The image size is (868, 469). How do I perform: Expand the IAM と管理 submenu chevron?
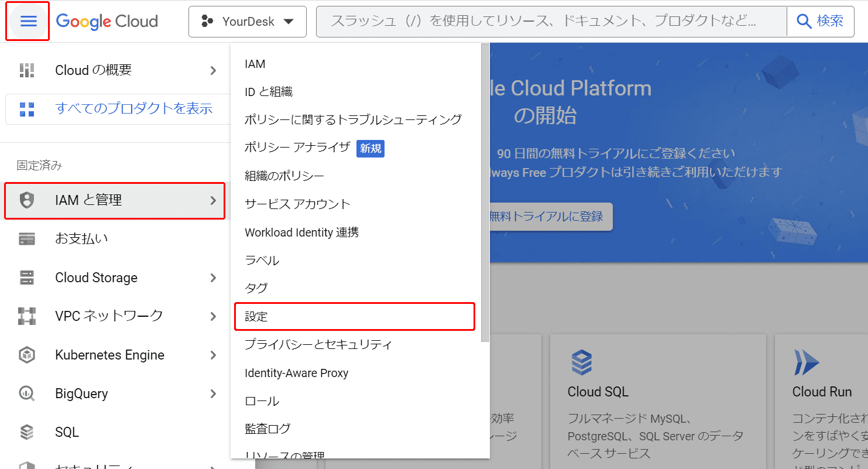214,200
